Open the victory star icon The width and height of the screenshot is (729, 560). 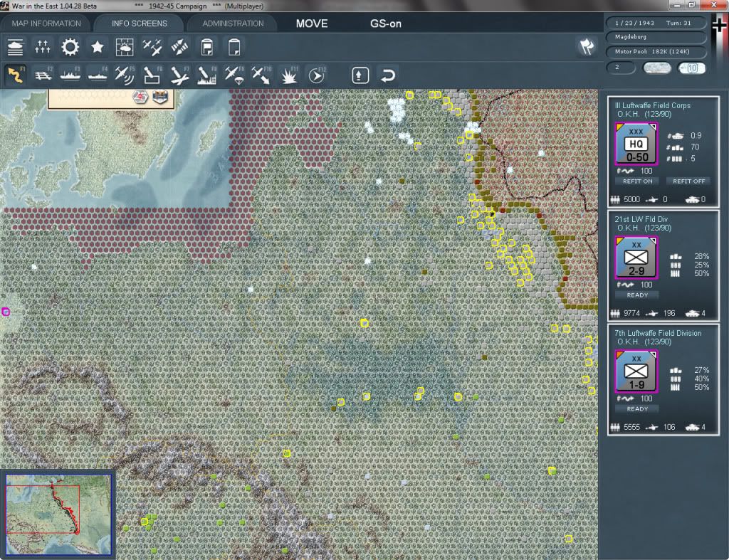97,47
